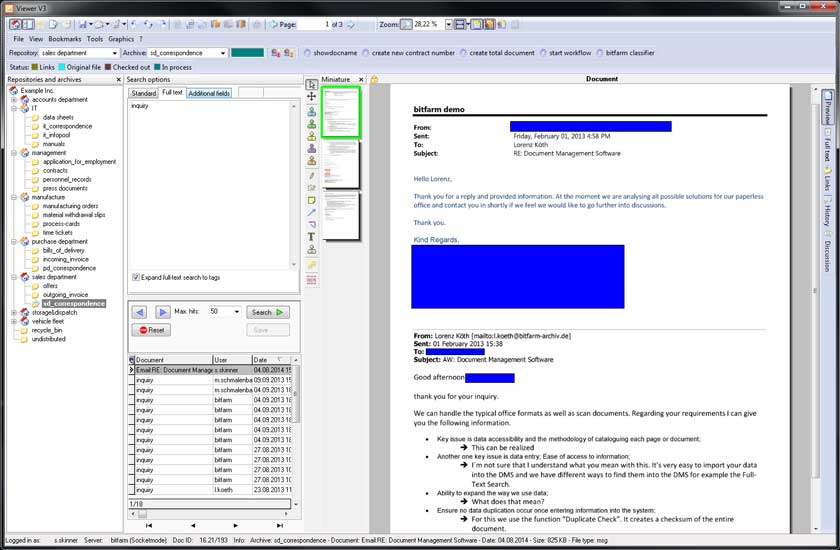The width and height of the screenshot is (840, 550).
Task: Select the second page thumbnail
Action: (341, 164)
